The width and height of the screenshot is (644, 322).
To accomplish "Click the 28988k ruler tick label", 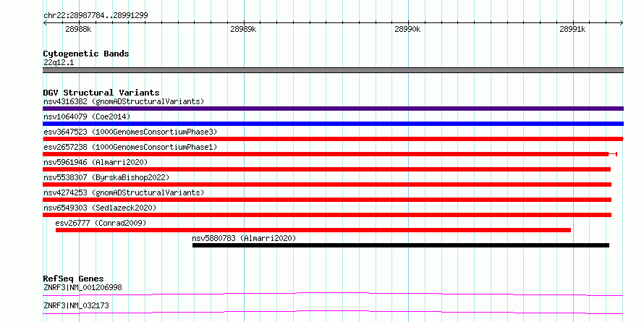I will pos(78,29).
